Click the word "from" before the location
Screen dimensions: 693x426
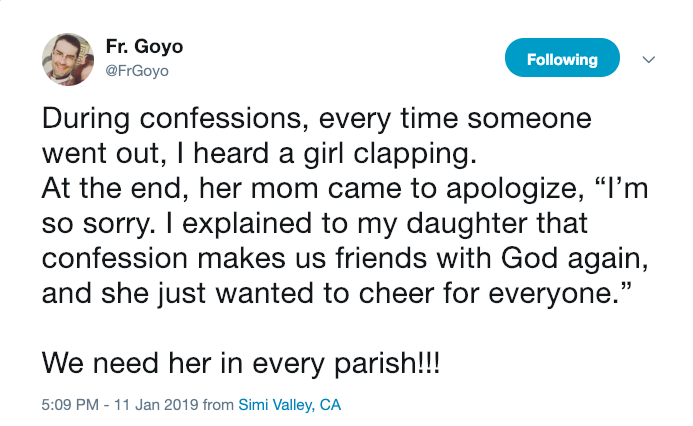click(217, 405)
